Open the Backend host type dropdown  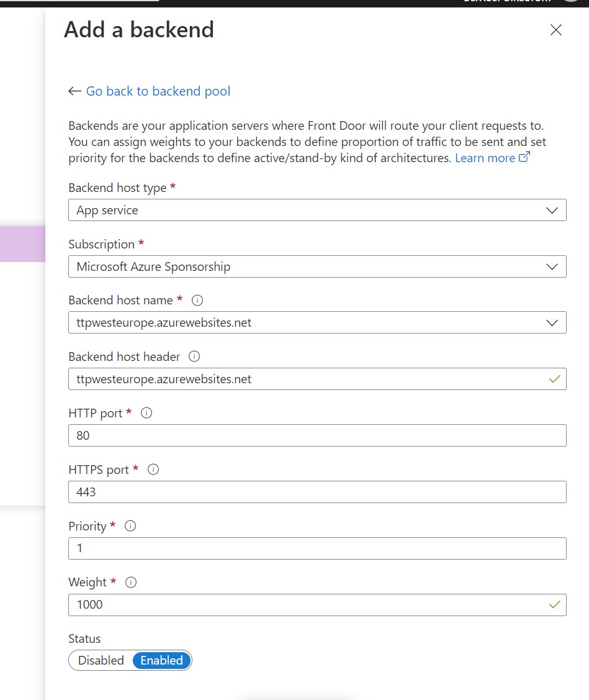317,210
